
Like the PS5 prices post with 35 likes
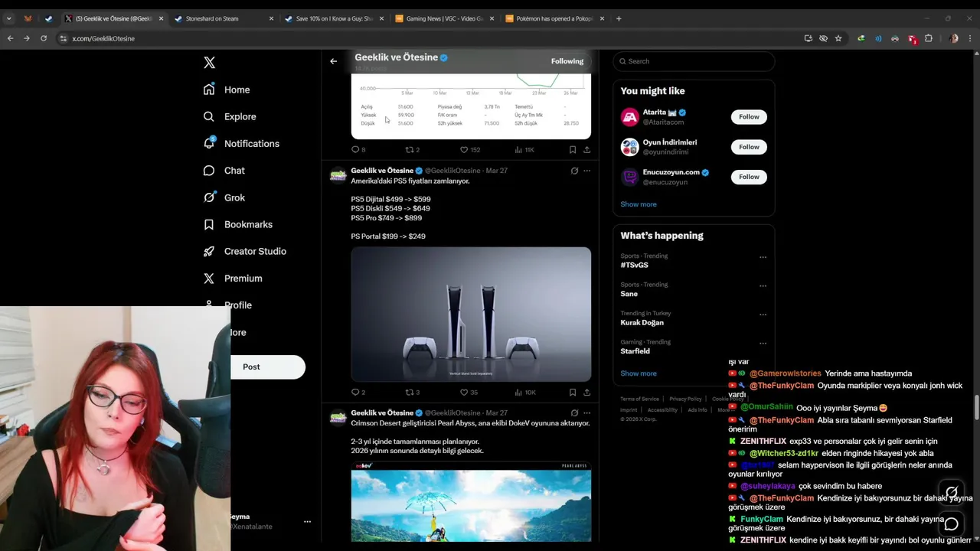(x=469, y=393)
